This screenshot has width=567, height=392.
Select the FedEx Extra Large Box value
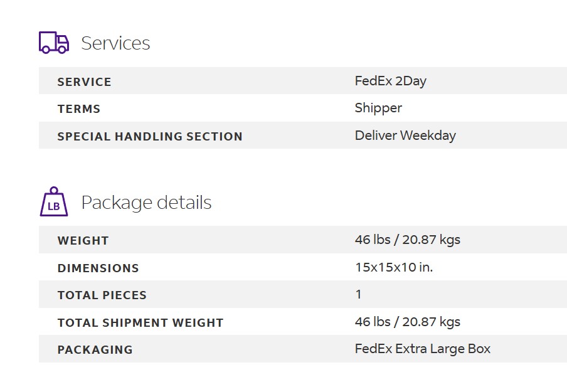coord(423,349)
